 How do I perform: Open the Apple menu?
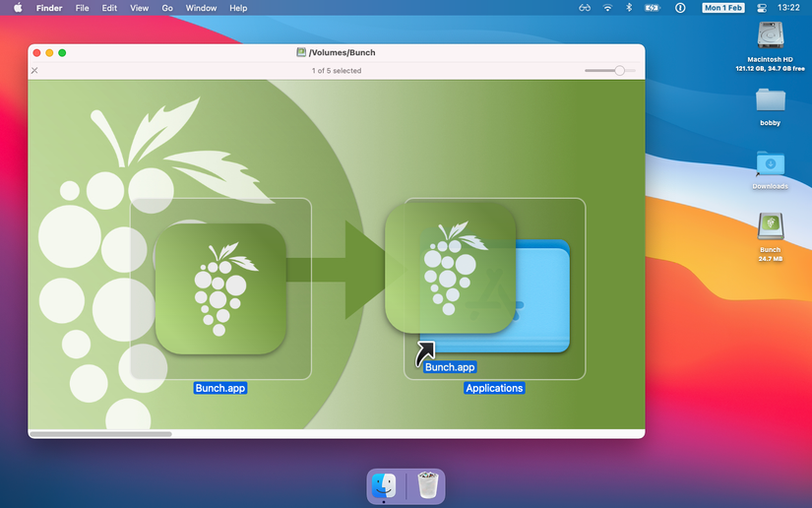pyautogui.click(x=18, y=8)
